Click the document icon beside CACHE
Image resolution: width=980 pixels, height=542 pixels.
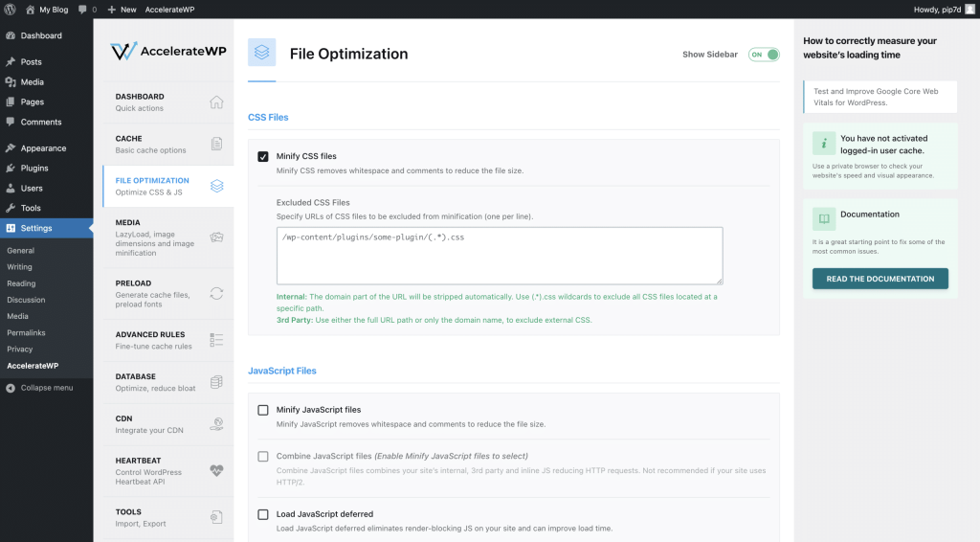tap(216, 144)
